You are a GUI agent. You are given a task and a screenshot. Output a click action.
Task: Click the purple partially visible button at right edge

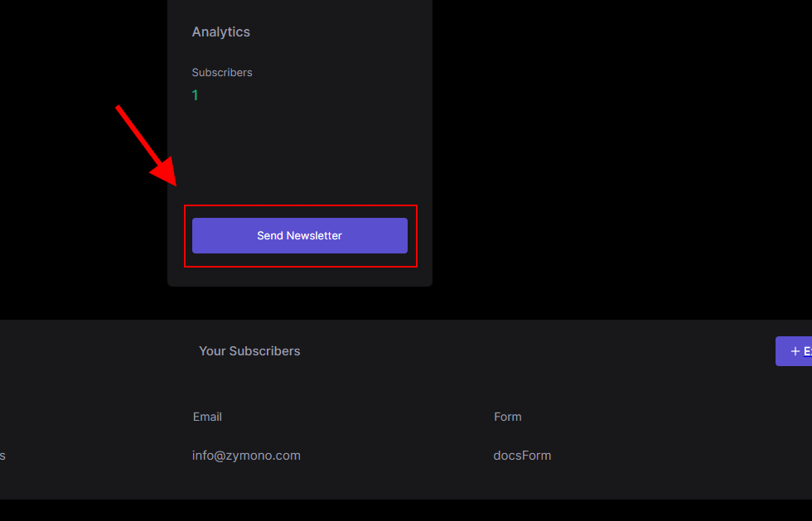(794, 351)
